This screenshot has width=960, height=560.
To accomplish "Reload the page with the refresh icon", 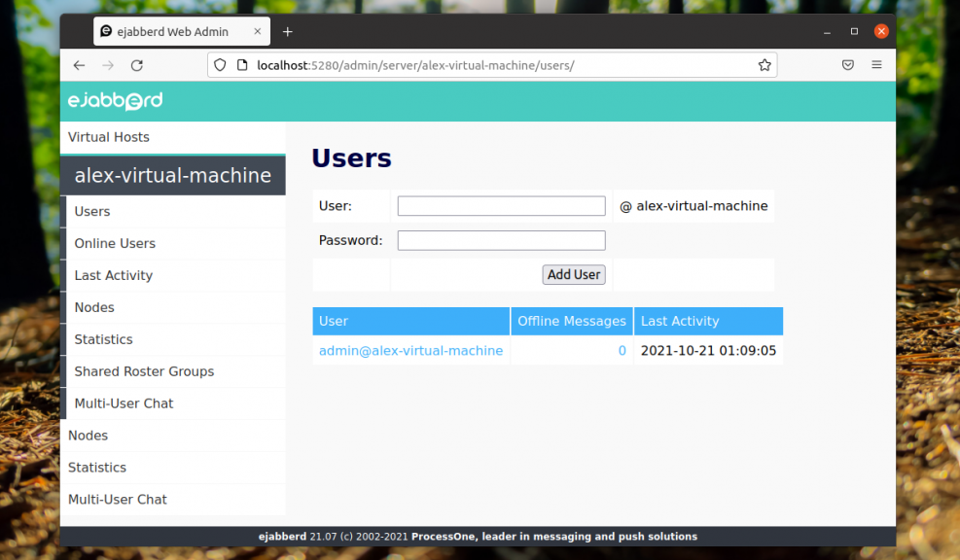I will point(137,65).
